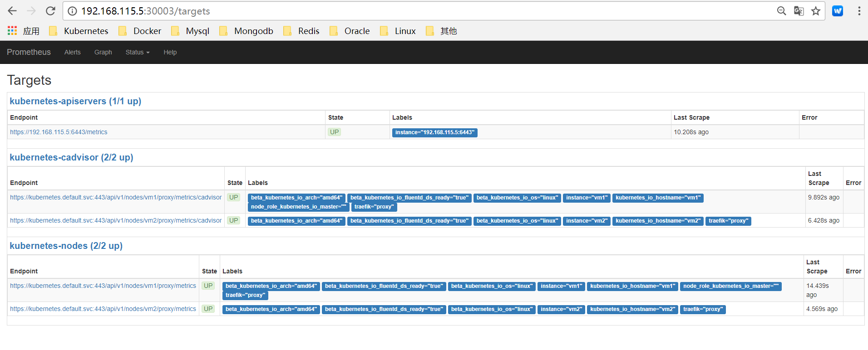Image resolution: width=868 pixels, height=350 pixels.
Task: Click beta_kubernetes_io_fluentd_ds_ready label in nodes vm2 row
Action: [384, 309]
